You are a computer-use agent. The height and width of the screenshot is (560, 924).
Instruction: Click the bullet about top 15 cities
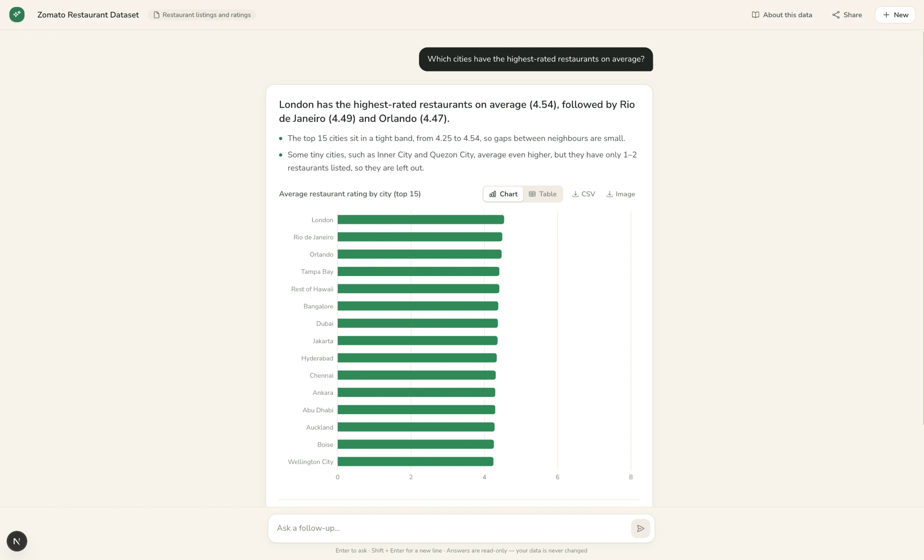pos(456,138)
